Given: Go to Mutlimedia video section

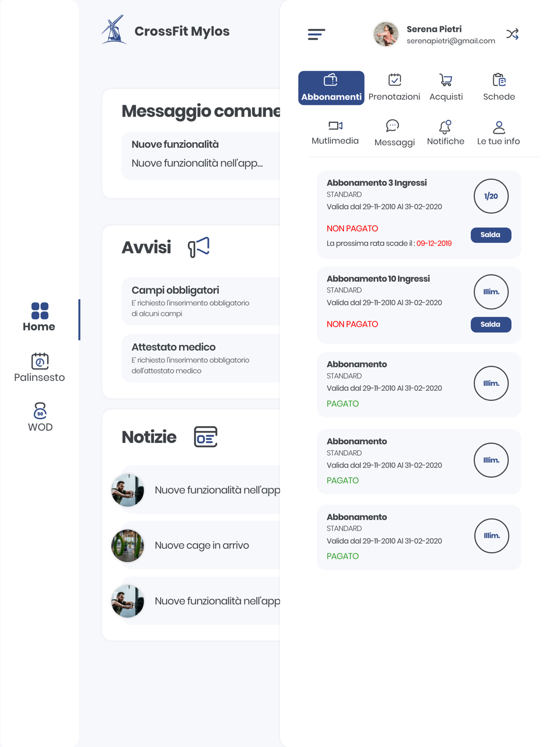Looking at the screenshot, I should click(335, 133).
